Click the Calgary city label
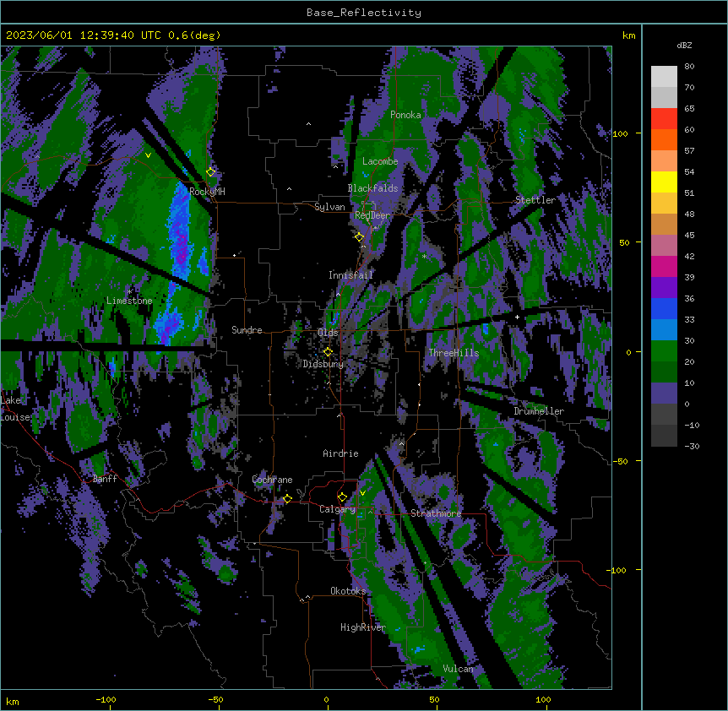This screenshot has height=711, width=728. 337,509
